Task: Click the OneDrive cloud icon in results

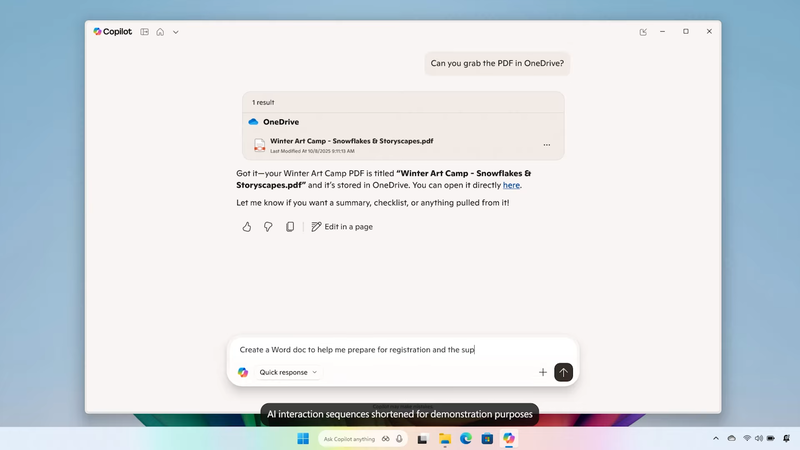Action: click(x=253, y=122)
